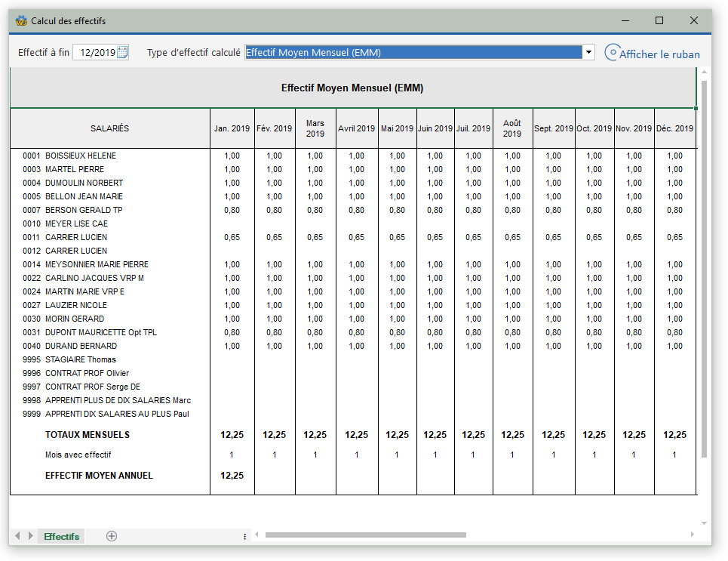
Task: Click the horizontal scrollbar right arrow
Action: click(693, 535)
